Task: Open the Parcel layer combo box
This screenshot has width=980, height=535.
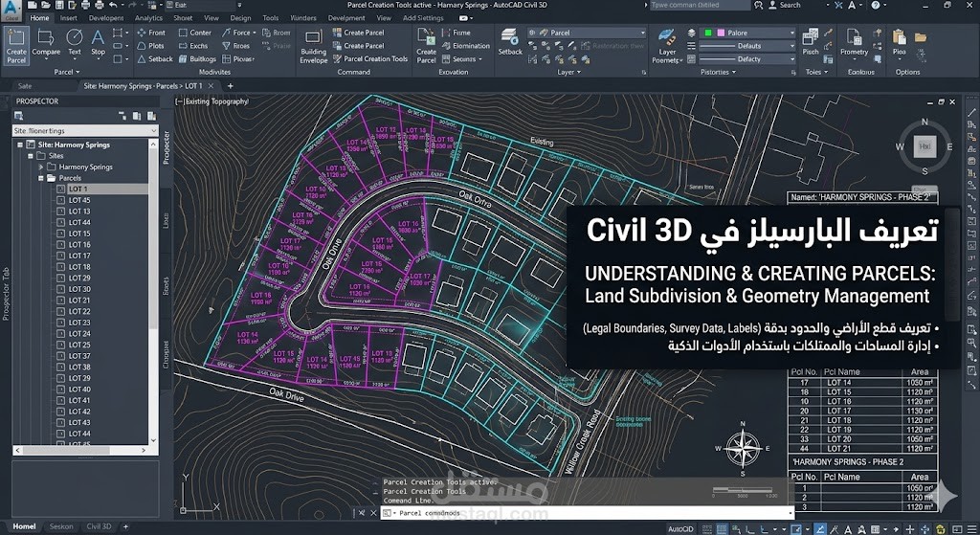Action: tap(587, 33)
